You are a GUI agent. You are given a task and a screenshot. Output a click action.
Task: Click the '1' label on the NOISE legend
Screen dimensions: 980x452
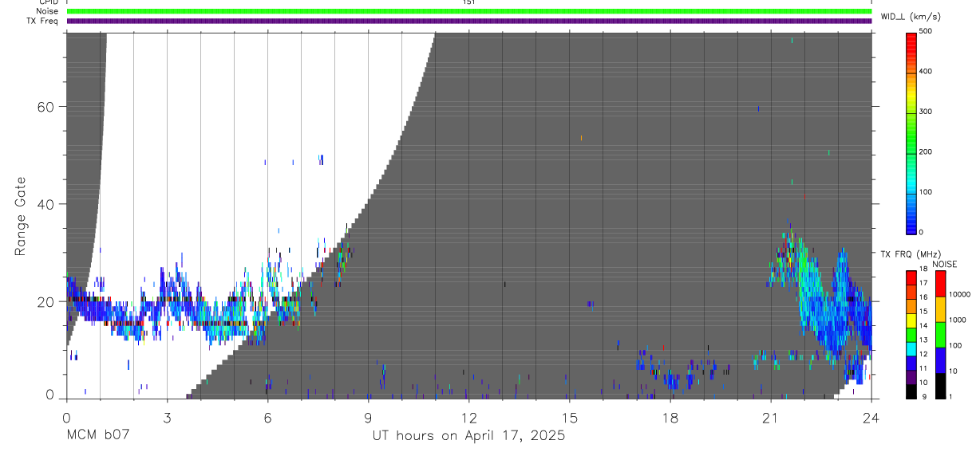click(x=950, y=396)
